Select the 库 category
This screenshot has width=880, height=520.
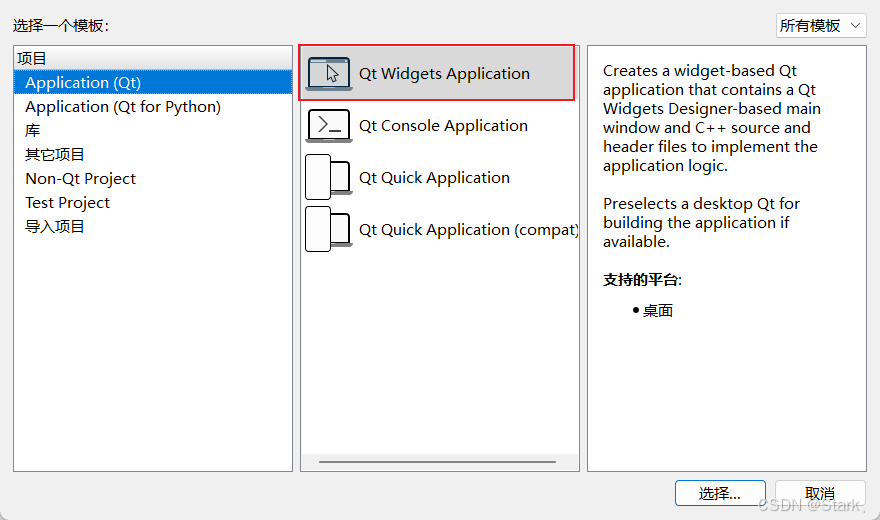tap(153, 131)
